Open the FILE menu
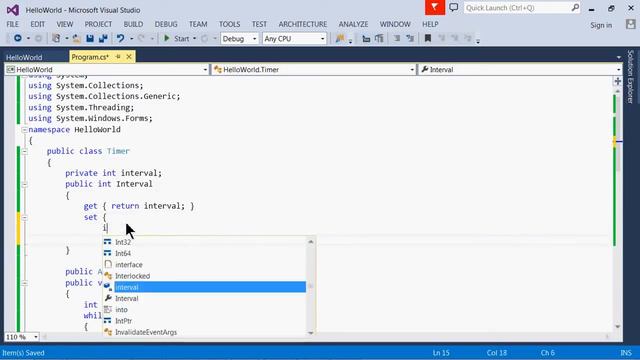This screenshot has width=640, height=360. tap(13, 24)
